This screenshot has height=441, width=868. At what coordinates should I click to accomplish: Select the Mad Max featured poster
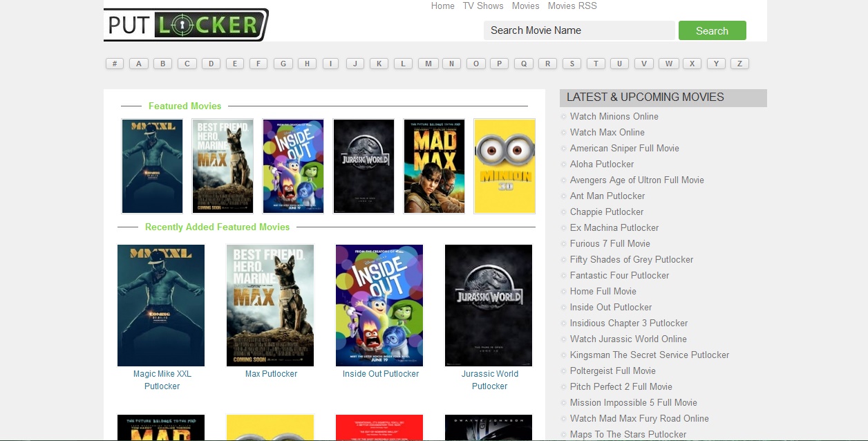pos(434,166)
